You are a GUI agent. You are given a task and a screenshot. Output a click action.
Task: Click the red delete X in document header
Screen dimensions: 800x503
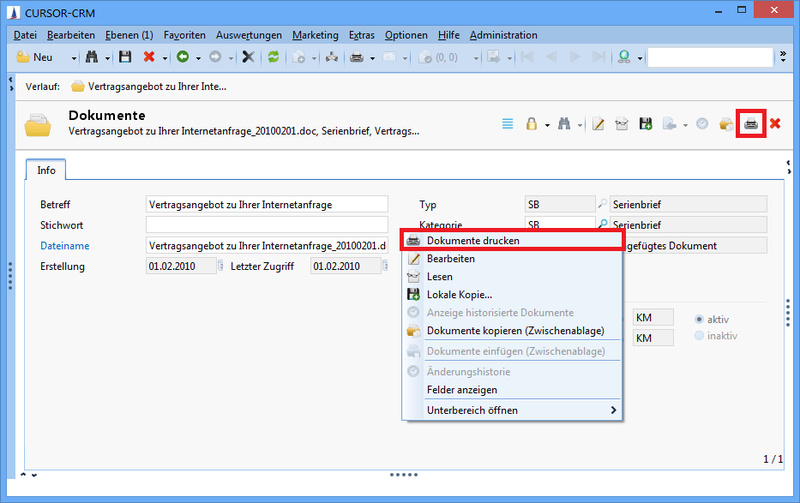(775, 124)
